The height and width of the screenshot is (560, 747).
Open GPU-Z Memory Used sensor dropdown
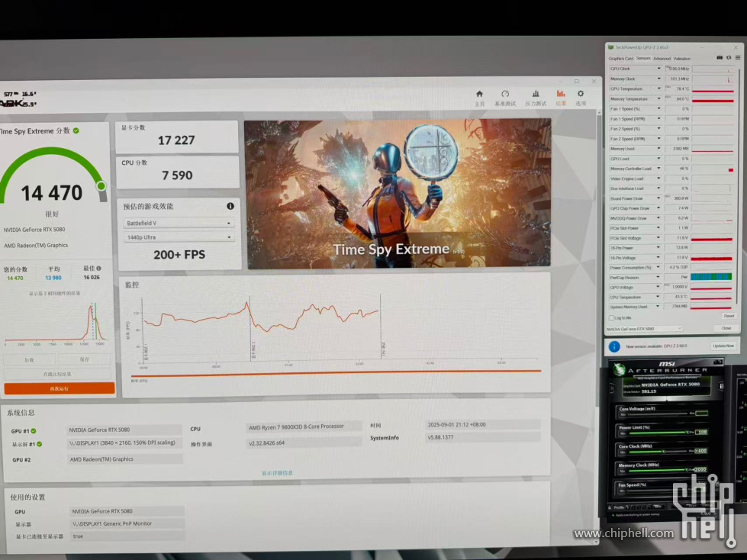click(658, 149)
